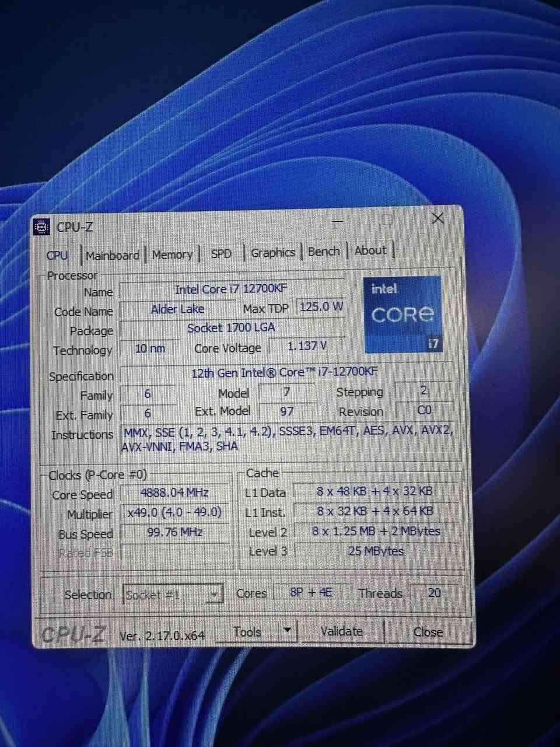Click the Clocks (P-Core #0) group label
Image resolution: width=560 pixels, height=747 pixels.
[x=98, y=475]
